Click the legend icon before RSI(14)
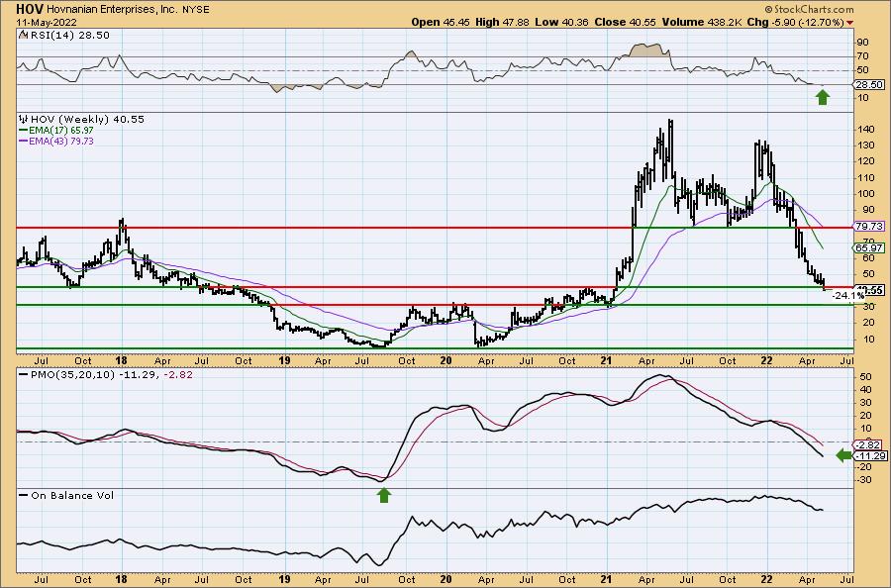 (24, 35)
